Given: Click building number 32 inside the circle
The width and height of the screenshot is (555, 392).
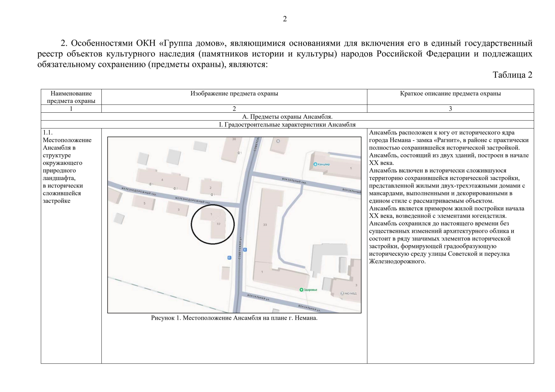Looking at the screenshot, I should [218, 224].
